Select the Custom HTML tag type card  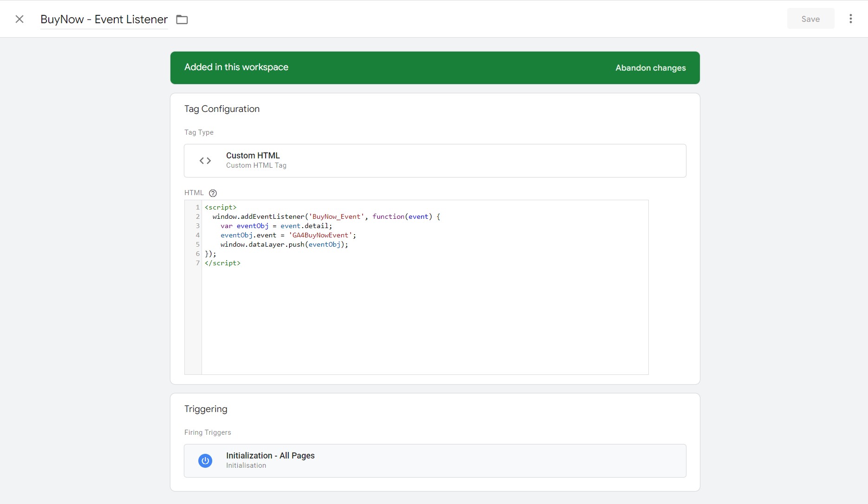click(x=435, y=161)
